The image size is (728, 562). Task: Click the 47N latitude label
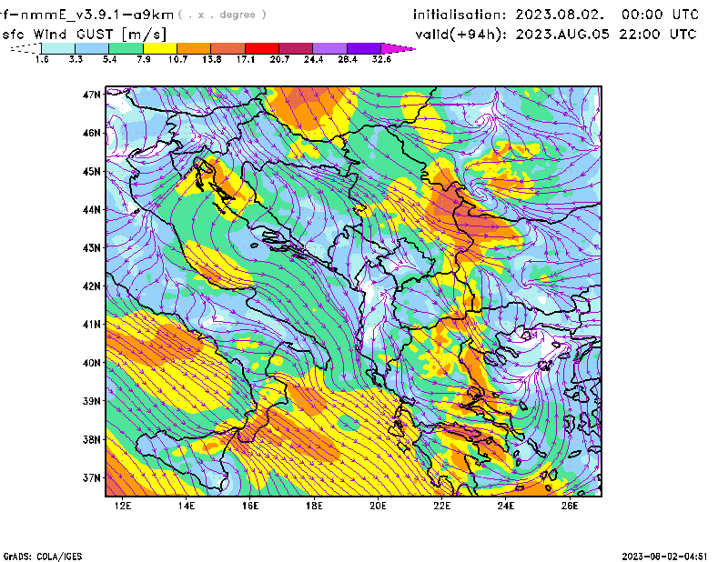click(92, 95)
